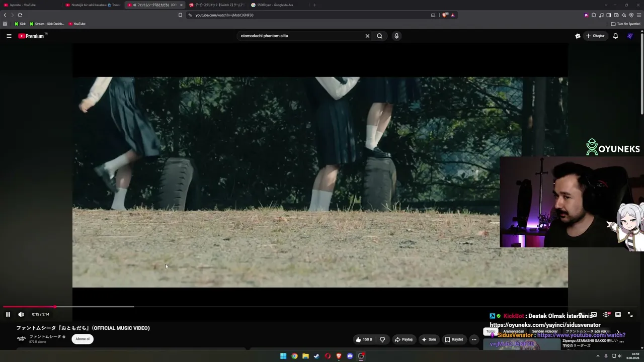Image resolution: width=644 pixels, height=362 pixels.
Task: Click the Oluştur create button
Action: coord(595,36)
